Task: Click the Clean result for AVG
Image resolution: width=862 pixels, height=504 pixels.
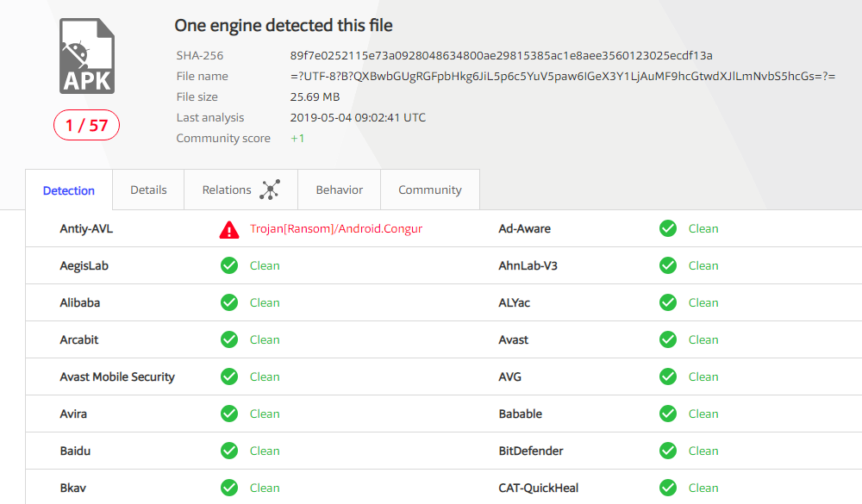Action: point(703,376)
